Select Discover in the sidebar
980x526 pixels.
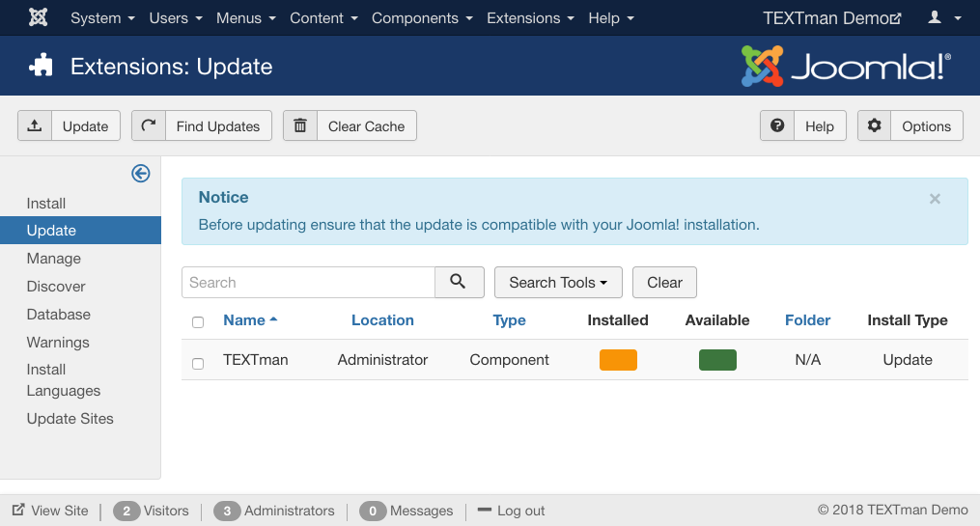56,286
